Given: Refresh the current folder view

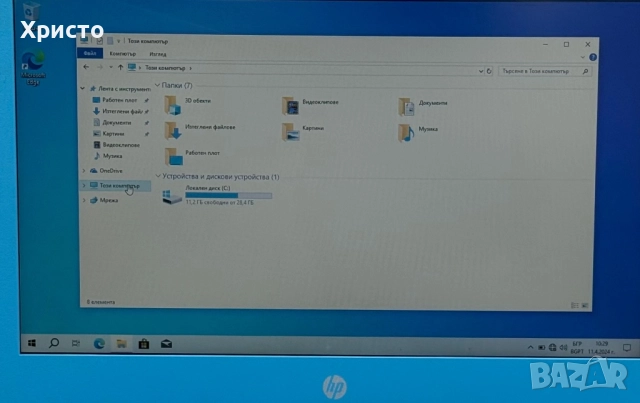Looking at the screenshot, I should [489, 71].
